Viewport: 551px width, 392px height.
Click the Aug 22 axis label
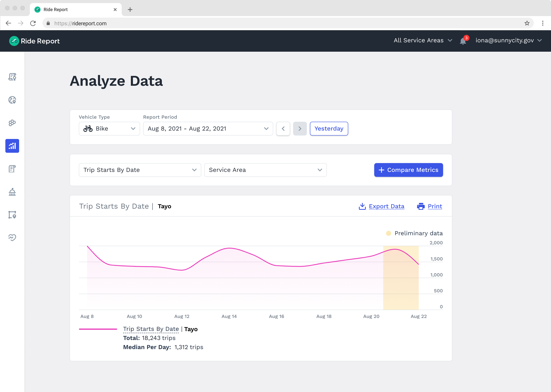pos(419,316)
